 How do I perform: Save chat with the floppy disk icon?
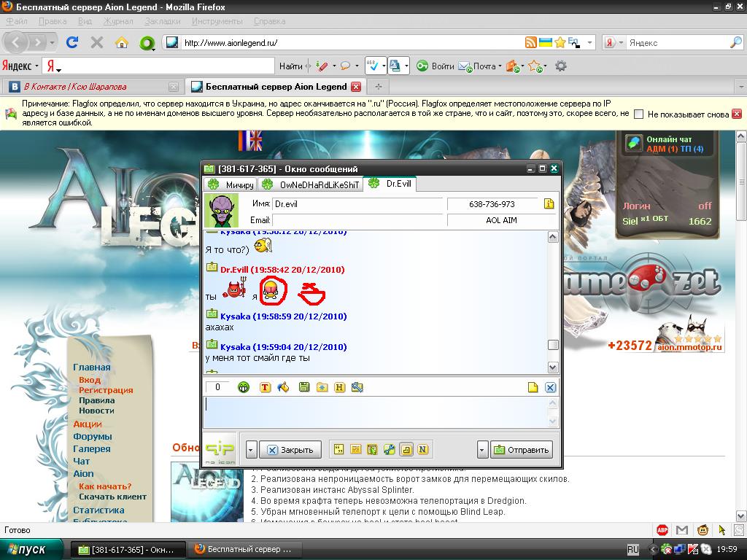pos(304,388)
